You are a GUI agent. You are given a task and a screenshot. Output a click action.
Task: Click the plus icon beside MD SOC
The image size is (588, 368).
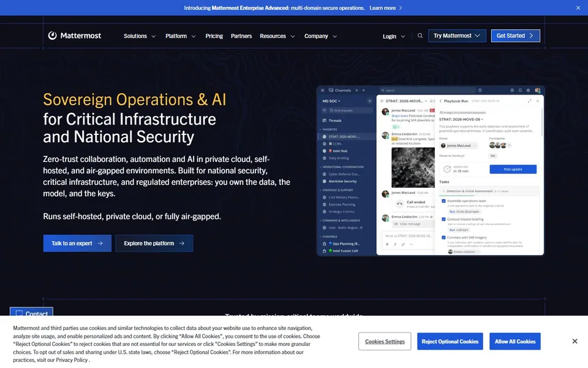click(x=369, y=101)
